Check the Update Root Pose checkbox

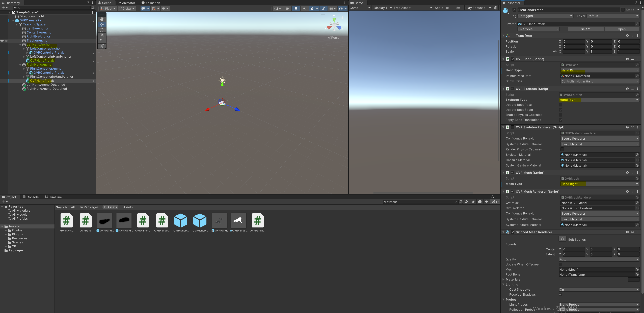tap(560, 105)
